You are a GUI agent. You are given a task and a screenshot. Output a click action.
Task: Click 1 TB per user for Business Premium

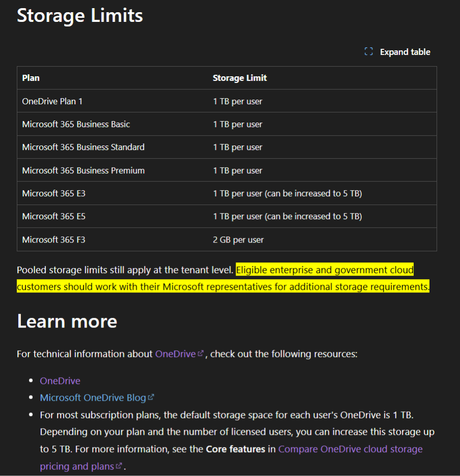(x=238, y=170)
